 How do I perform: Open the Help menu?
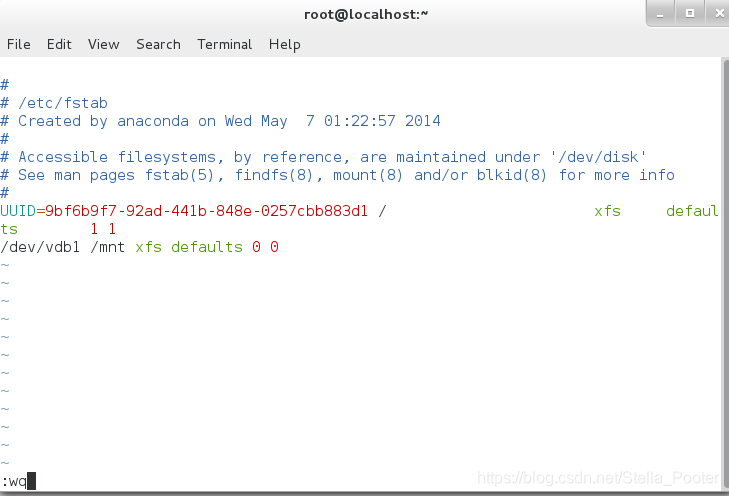click(285, 44)
